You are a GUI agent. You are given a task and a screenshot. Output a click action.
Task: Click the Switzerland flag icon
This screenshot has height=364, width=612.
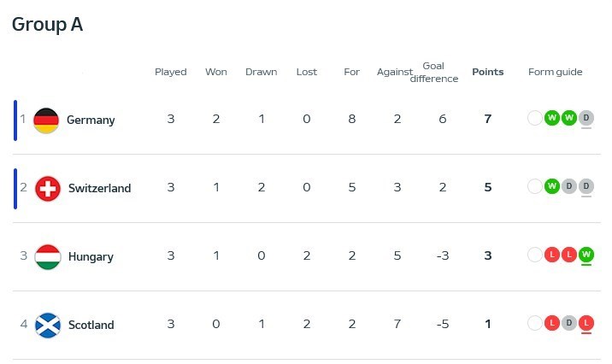coord(48,189)
